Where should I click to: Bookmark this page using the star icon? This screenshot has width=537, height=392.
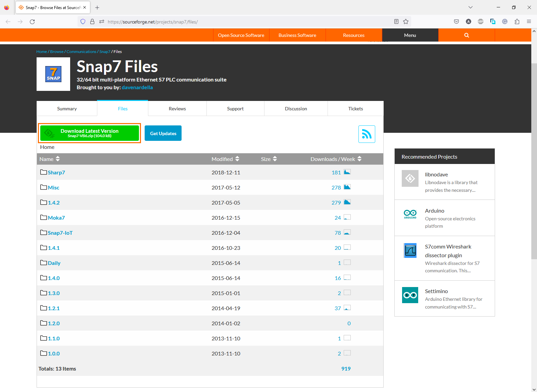click(x=406, y=21)
